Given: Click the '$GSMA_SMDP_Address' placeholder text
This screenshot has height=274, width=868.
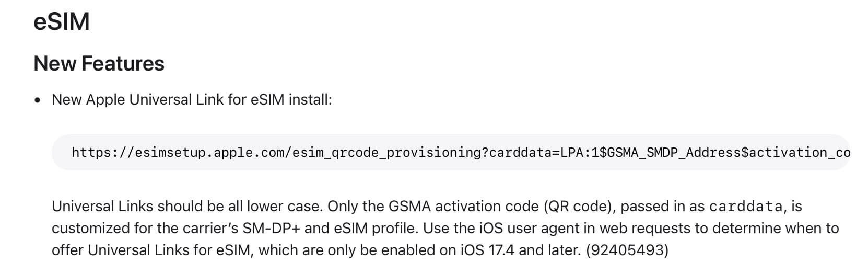Looking at the screenshot, I should 670,153.
